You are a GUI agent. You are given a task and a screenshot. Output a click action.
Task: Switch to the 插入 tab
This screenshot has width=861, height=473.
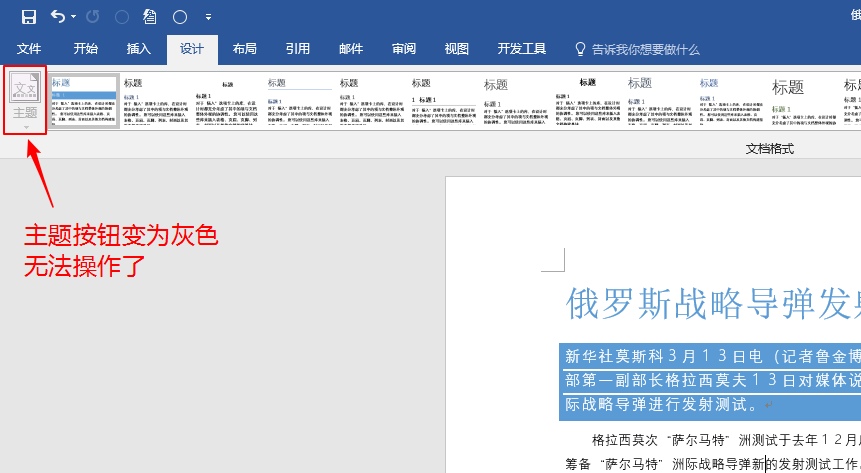138,49
